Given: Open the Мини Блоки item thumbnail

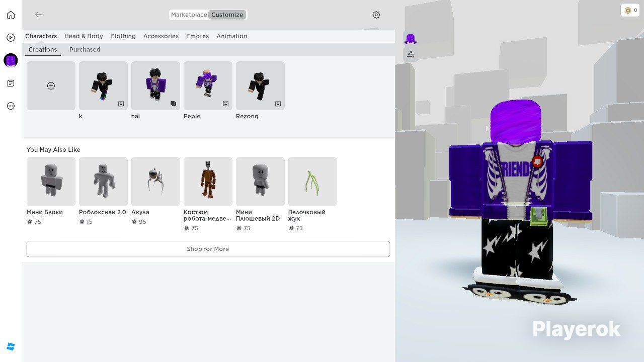Looking at the screenshot, I should point(51,182).
